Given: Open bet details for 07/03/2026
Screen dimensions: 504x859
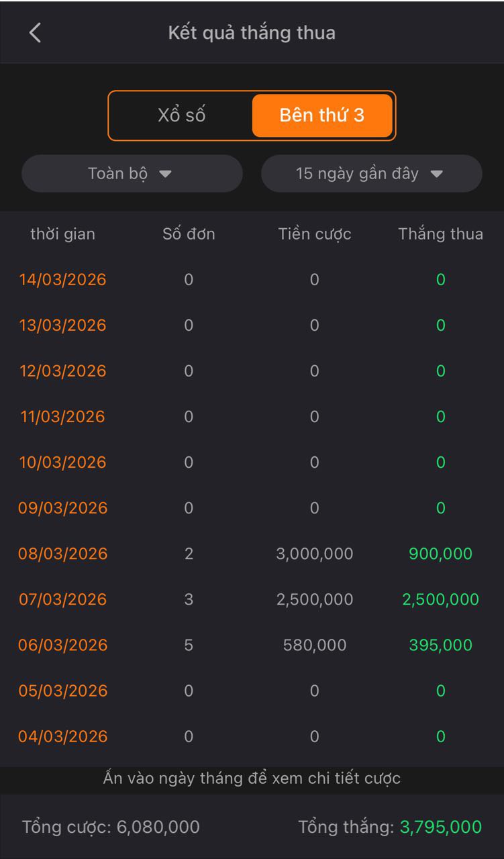Looking at the screenshot, I should click(62, 599).
